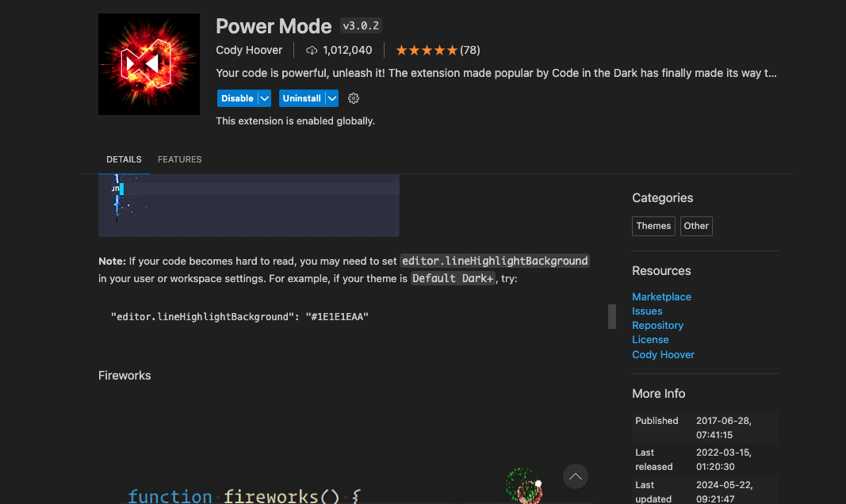Expand the Disable button dropdown arrow
Screen dimensions: 846x504
pos(265,98)
